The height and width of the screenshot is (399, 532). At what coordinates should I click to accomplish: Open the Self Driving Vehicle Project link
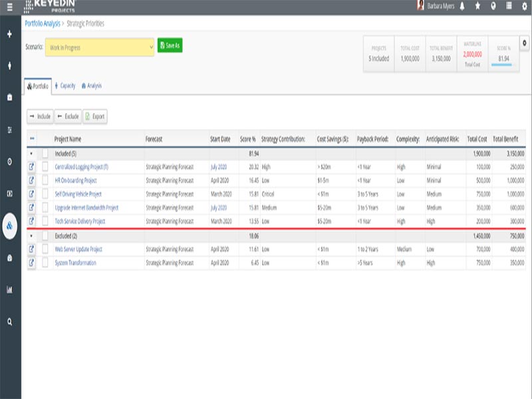pos(78,194)
